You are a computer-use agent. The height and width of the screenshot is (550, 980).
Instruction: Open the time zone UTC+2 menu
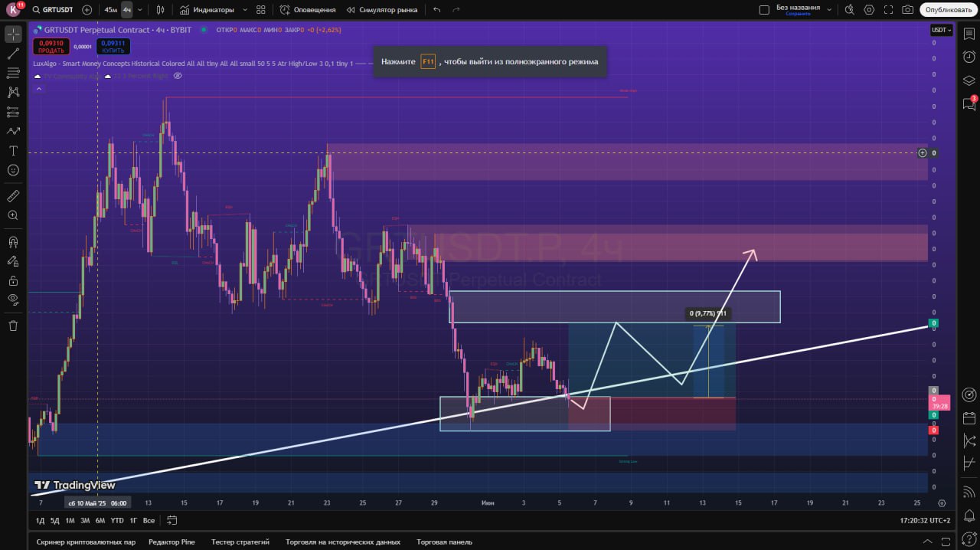(925, 521)
